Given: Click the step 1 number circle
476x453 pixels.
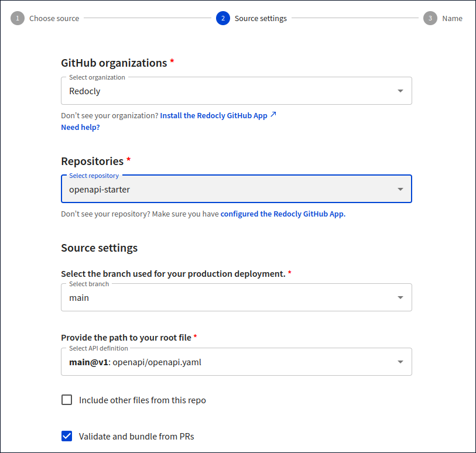Looking at the screenshot, I should pyautogui.click(x=18, y=18).
